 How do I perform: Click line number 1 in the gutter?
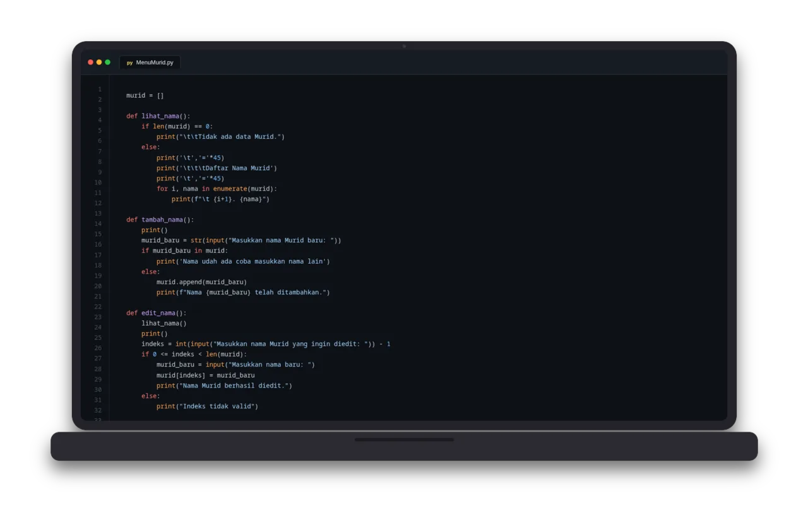pyautogui.click(x=100, y=89)
